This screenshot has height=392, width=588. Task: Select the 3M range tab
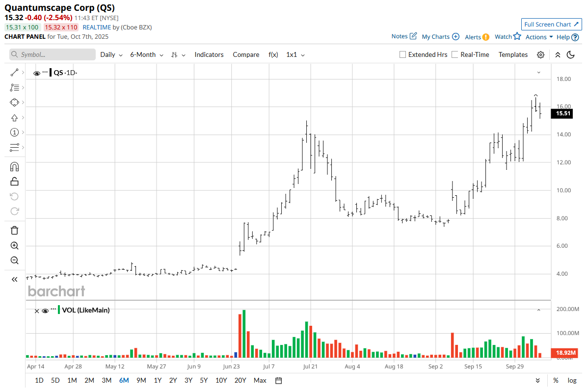coord(107,380)
